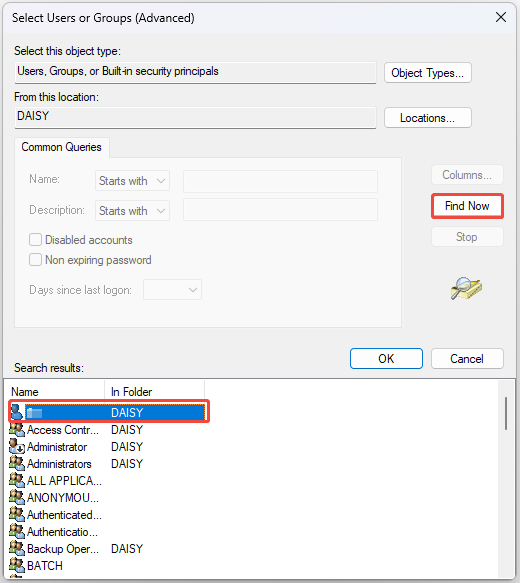
Task: Open the Name 'Starts with' dropdown
Action: 132,181
